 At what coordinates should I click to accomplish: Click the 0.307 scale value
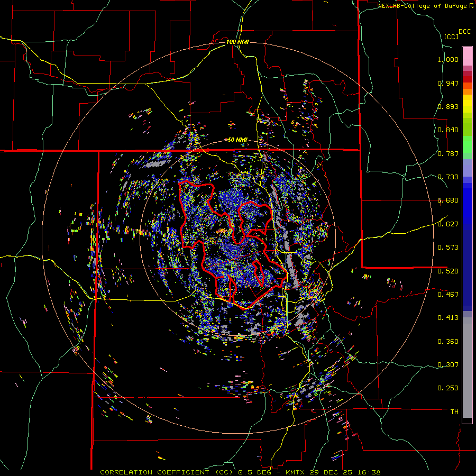tap(448, 364)
